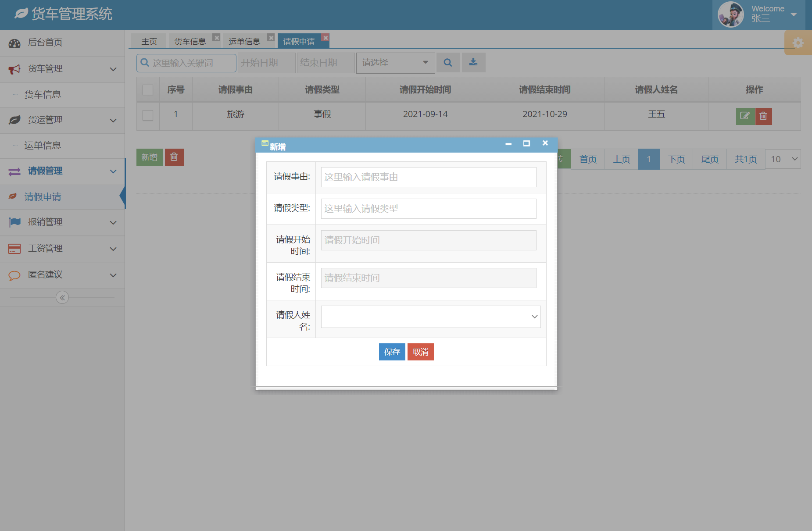812x531 pixels.
Task: Check the select-all checkbox in table header
Action: point(147,89)
